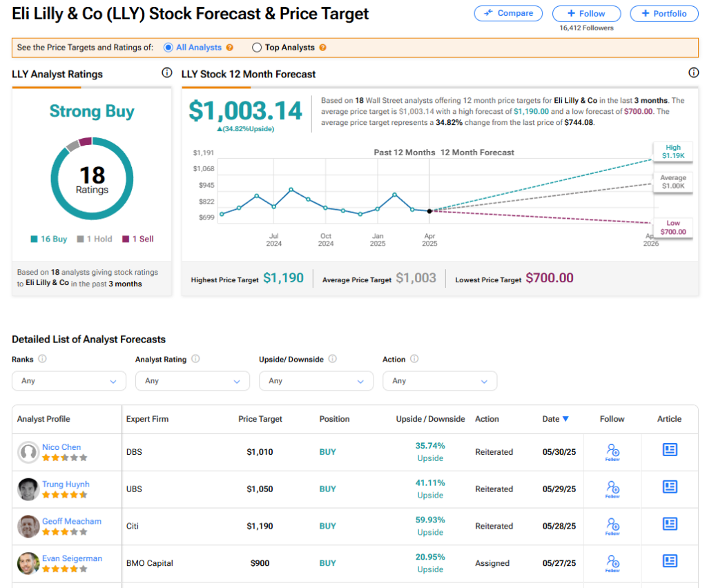Click the Compare button
Image resolution: width=707 pixels, height=588 pixels.
pos(508,14)
